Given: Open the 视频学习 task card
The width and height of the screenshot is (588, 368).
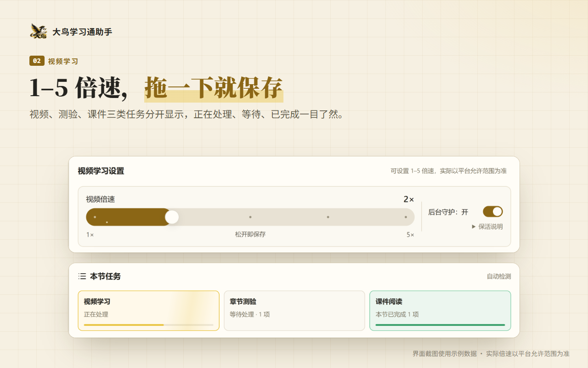Looking at the screenshot, I should (148, 310).
